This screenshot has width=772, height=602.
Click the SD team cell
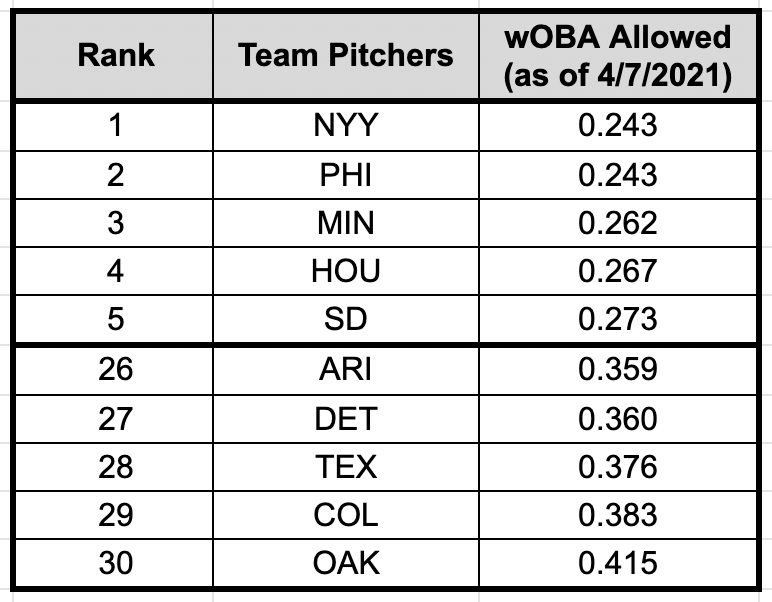point(346,319)
